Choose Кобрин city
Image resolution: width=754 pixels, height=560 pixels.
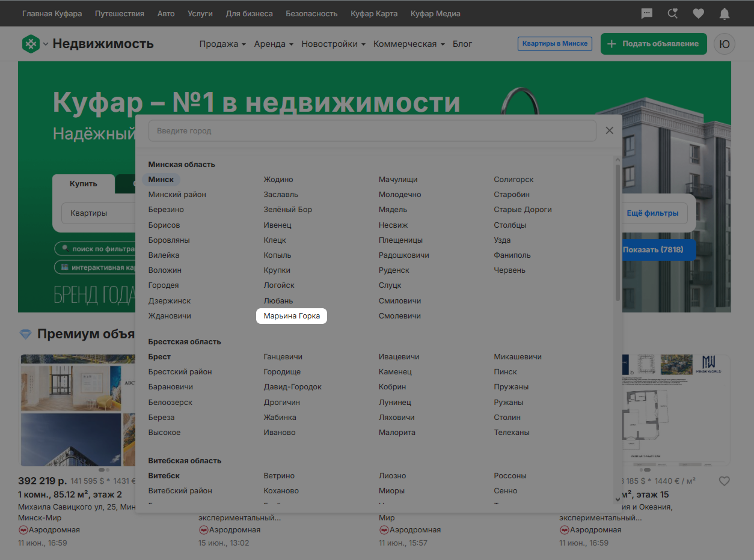tap(392, 387)
